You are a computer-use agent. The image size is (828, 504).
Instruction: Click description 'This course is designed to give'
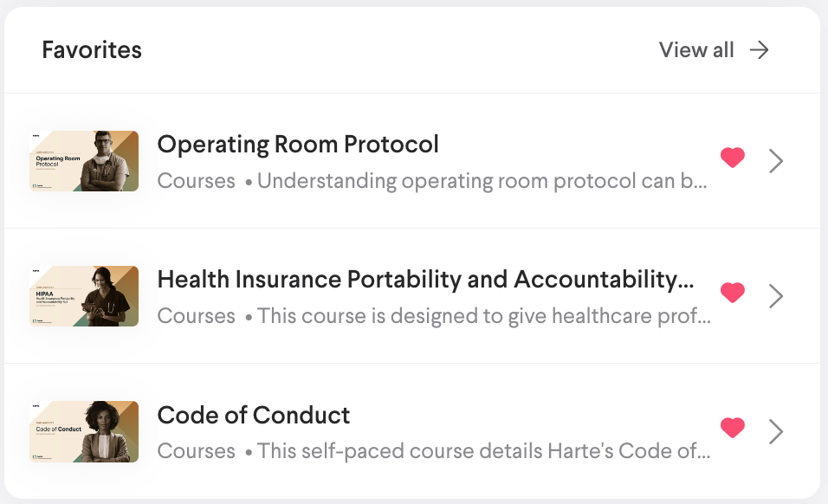coord(484,316)
